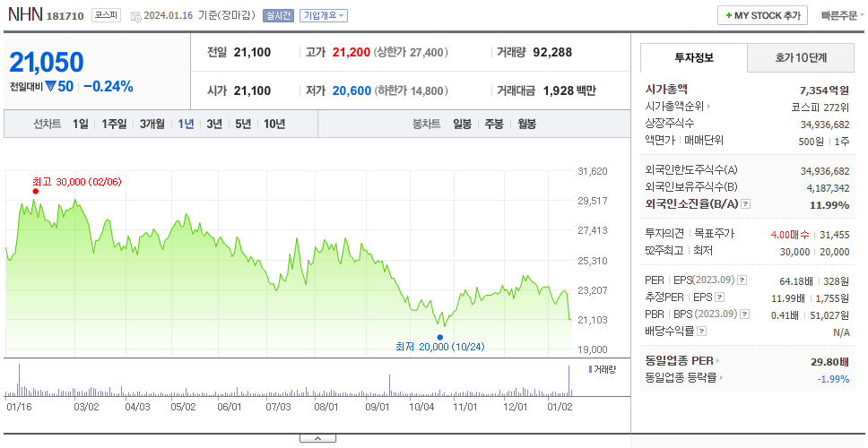Show the 일봉 candlestick chart
This screenshot has width=868, height=448.
[x=462, y=124]
